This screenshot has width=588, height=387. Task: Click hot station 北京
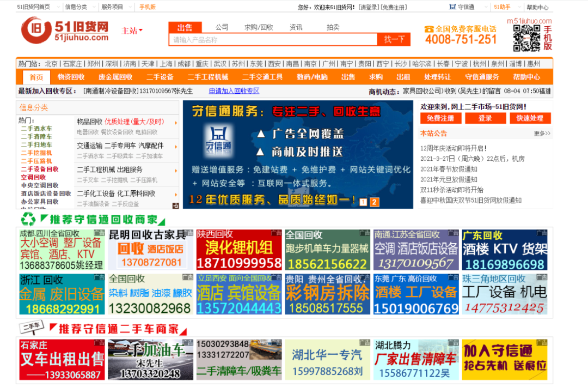51,64
